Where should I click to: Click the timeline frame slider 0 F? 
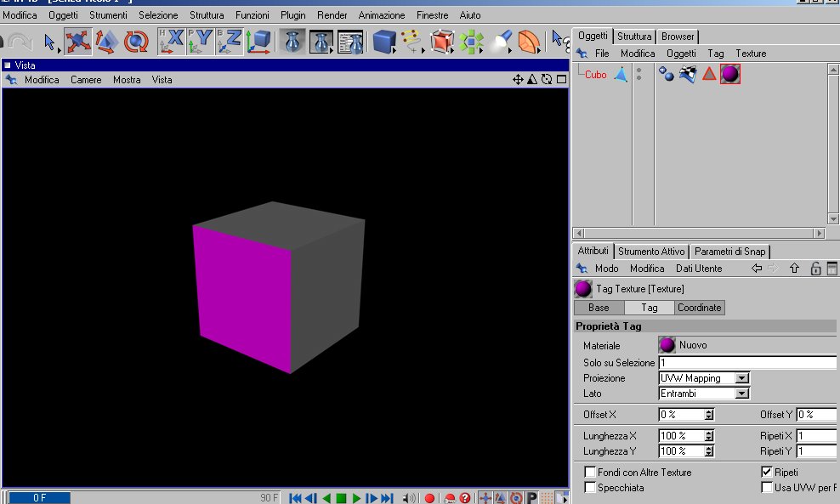39,497
